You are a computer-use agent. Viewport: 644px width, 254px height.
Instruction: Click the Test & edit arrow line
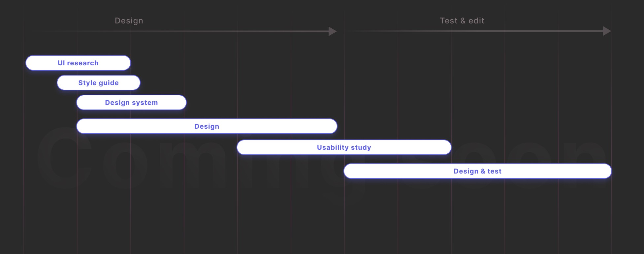475,31
